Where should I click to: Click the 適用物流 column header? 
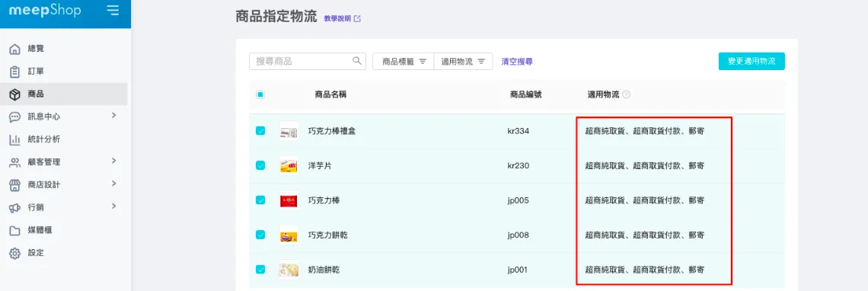pyautogui.click(x=603, y=94)
